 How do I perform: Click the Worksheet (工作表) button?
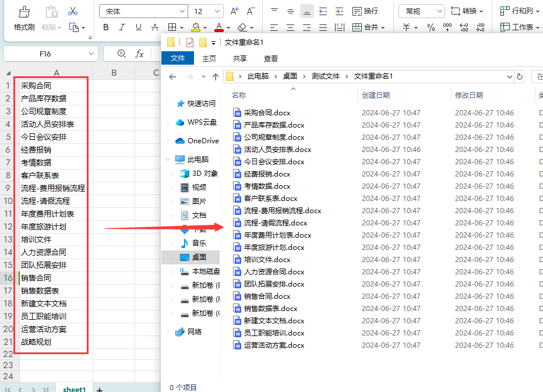pos(520,27)
